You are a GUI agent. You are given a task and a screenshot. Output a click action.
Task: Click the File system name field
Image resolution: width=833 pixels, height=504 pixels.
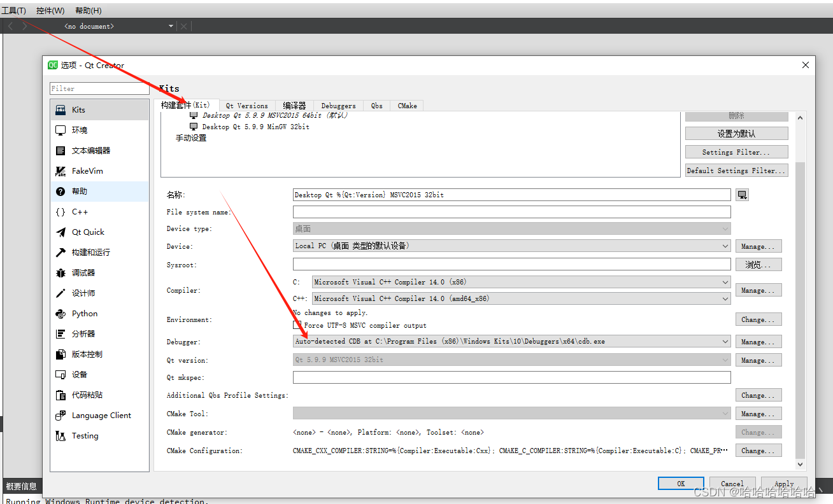511,212
